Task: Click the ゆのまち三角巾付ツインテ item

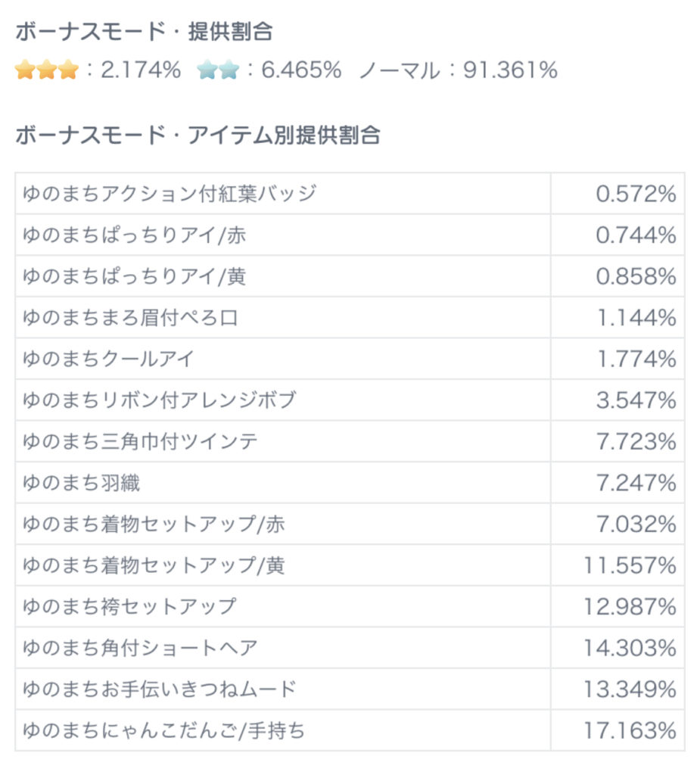Action: 140,441
